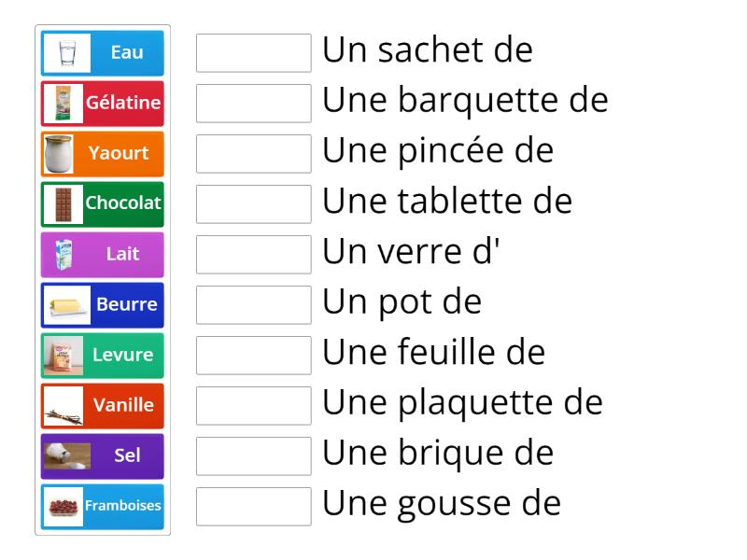Click the answer box next to 'Un sachet de'
The width and height of the screenshot is (747, 560).
pos(253,53)
